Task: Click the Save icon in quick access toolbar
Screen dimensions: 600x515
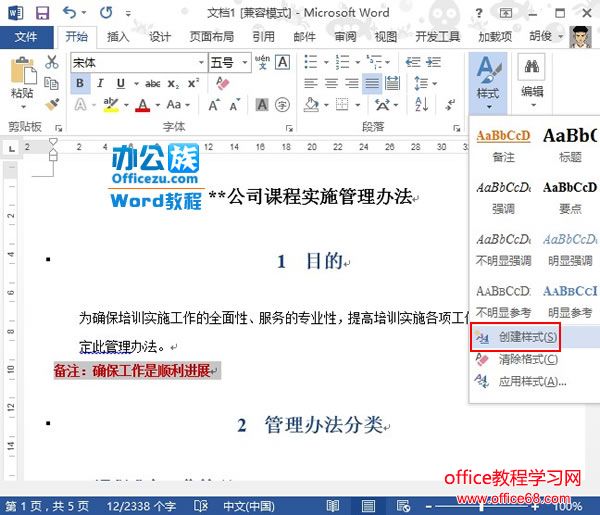Action: 42,13
